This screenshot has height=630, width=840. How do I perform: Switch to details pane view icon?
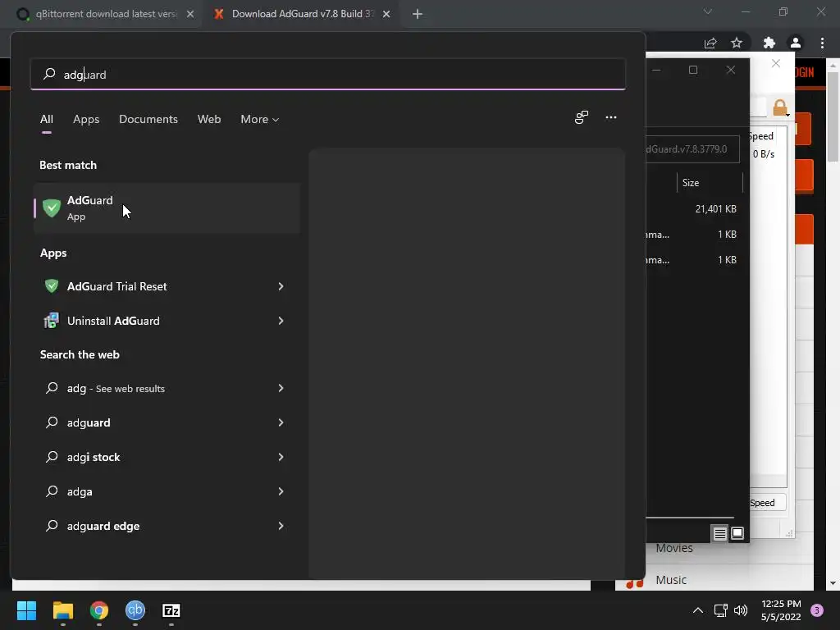pyautogui.click(x=737, y=533)
